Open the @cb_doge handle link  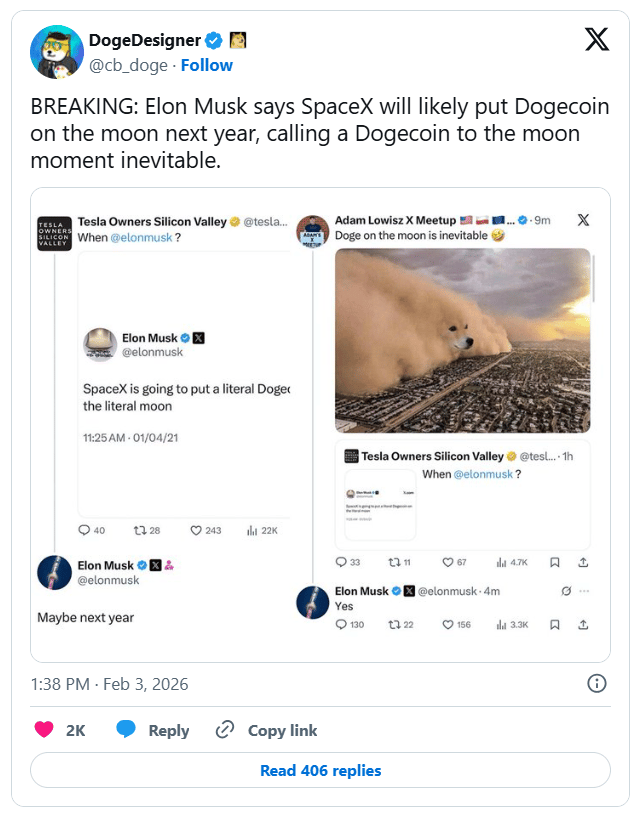pos(128,65)
